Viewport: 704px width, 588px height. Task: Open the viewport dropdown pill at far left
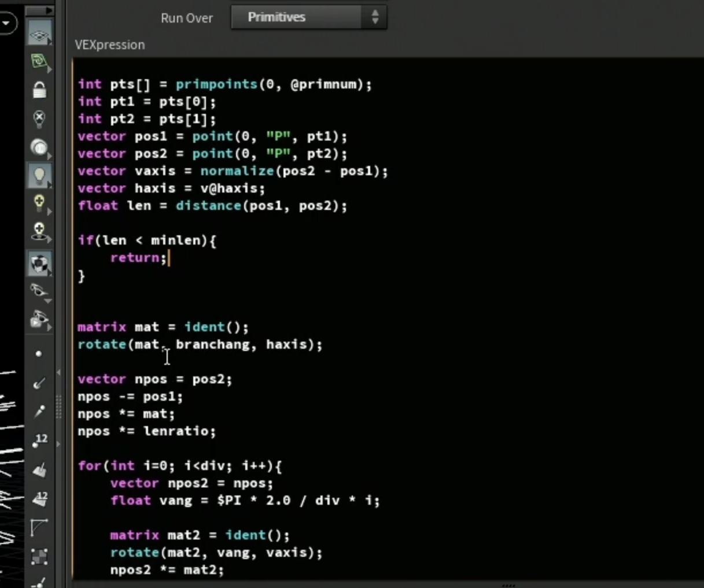(x=7, y=23)
